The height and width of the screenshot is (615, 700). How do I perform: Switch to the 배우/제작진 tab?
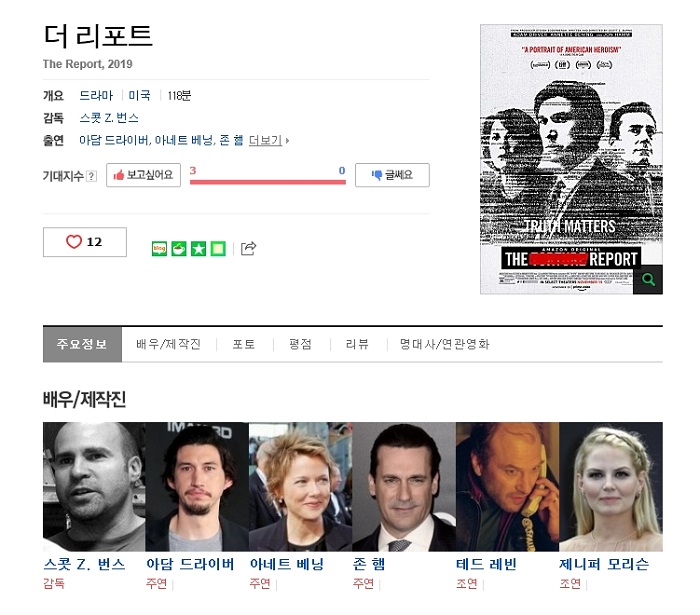pyautogui.click(x=168, y=344)
